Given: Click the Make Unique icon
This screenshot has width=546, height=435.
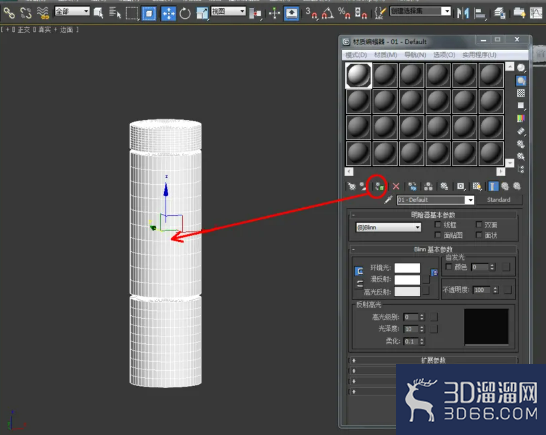Looking at the screenshot, I should (x=428, y=186).
